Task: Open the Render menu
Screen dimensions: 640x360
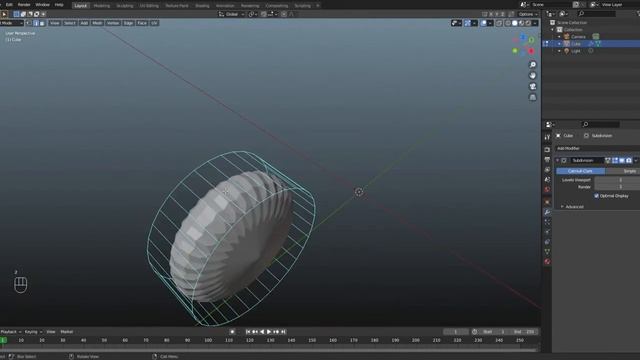Action: (x=24, y=5)
